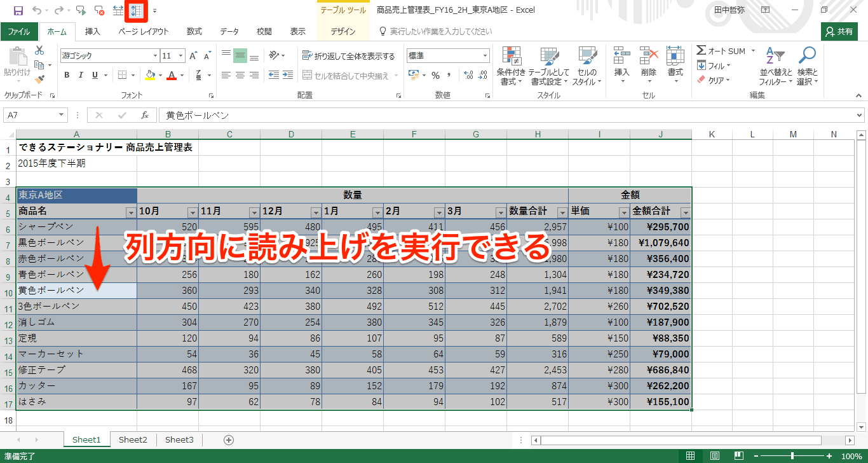Image resolution: width=868 pixels, height=463 pixels.
Task: Open Conditional Formatting (条件付き書式)
Action: (x=511, y=66)
